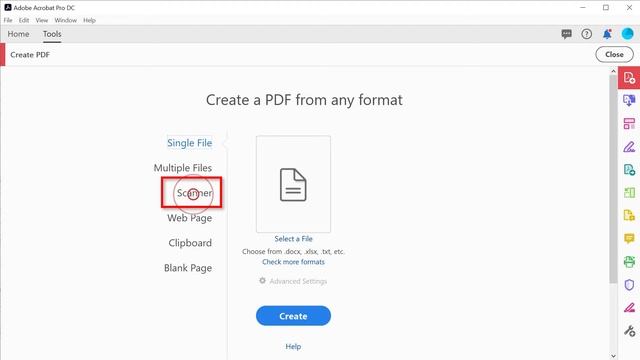
Task: Click the vertical scrollbar thumb
Action: [x=613, y=179]
